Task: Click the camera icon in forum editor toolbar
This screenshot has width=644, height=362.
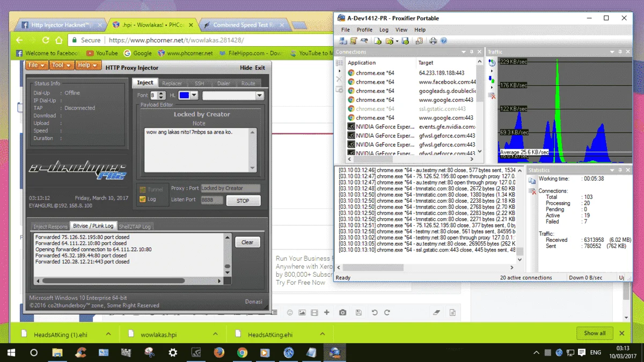Action: pyautogui.click(x=342, y=312)
